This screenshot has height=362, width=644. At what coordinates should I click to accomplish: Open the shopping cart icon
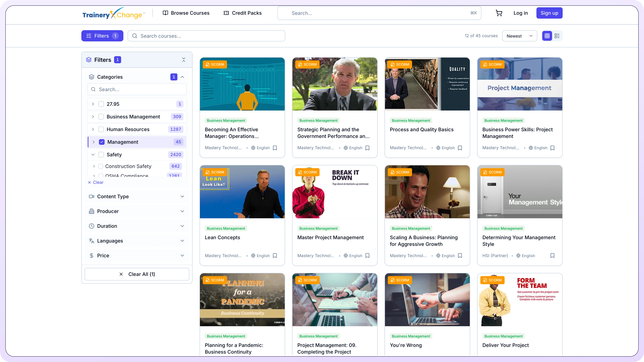499,13
